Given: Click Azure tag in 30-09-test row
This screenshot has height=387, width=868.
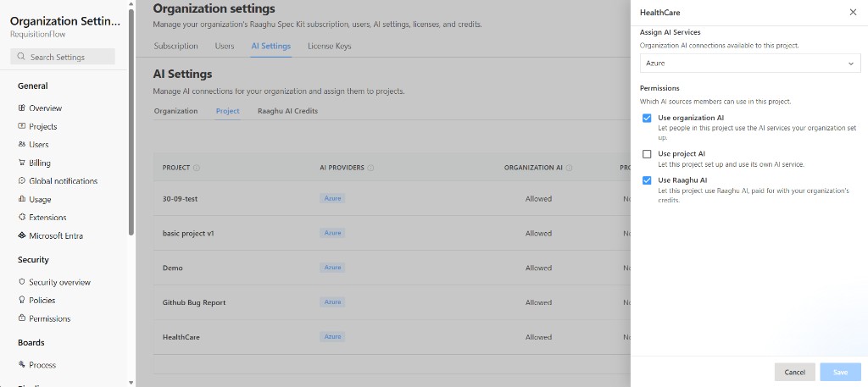Looking at the screenshot, I should [x=332, y=198].
